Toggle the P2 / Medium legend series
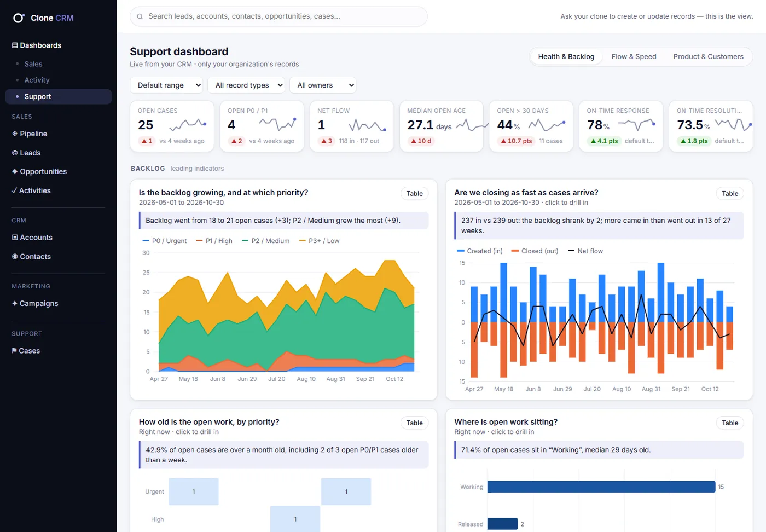Viewport: 766px width, 532px height. tap(265, 241)
